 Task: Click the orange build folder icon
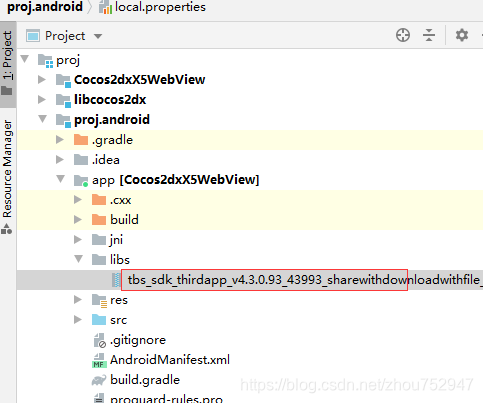tap(99, 220)
